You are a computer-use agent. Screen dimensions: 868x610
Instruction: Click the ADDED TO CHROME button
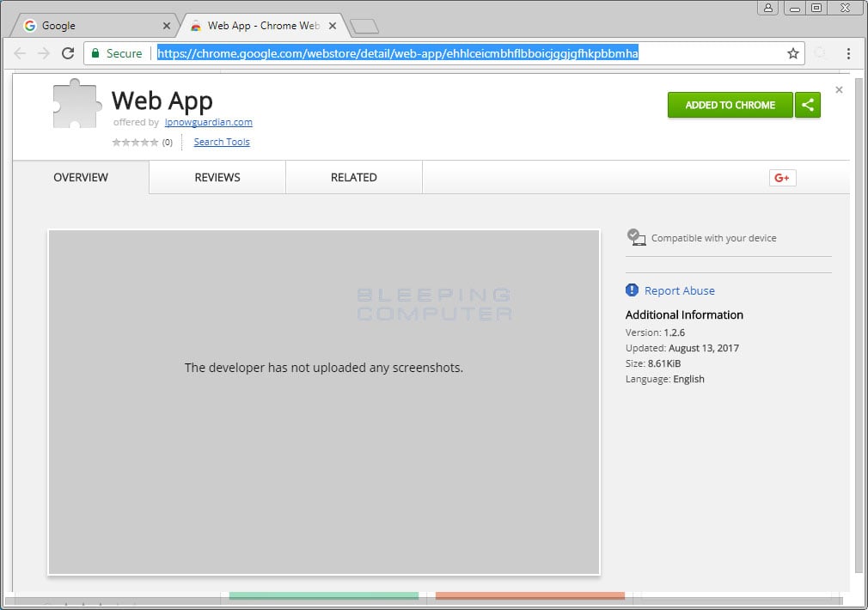click(x=730, y=105)
